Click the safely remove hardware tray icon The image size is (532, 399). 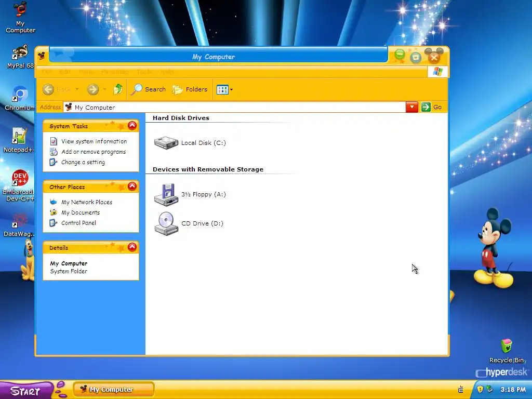[x=489, y=389]
